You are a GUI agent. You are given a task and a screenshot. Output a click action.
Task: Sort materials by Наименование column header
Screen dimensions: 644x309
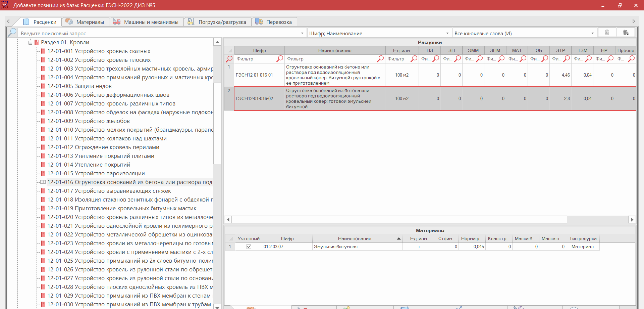click(357, 238)
